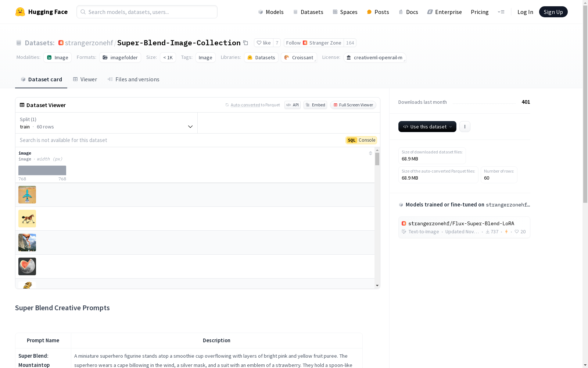This screenshot has width=588, height=368.
Task: Open the Viewer tab
Action: coord(85,79)
